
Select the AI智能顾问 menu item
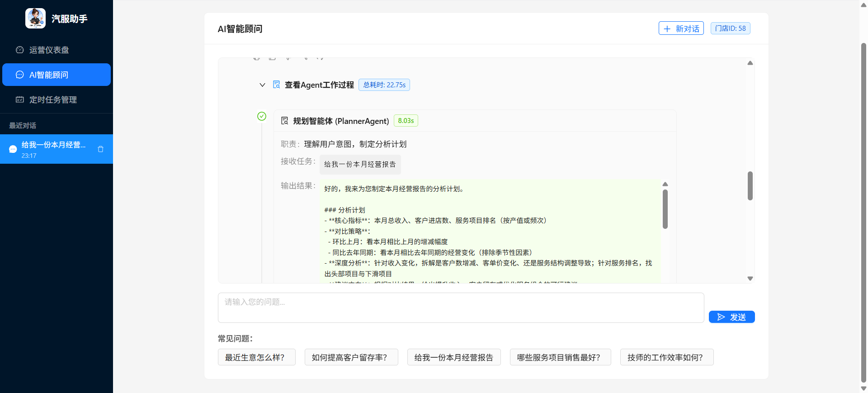click(57, 75)
